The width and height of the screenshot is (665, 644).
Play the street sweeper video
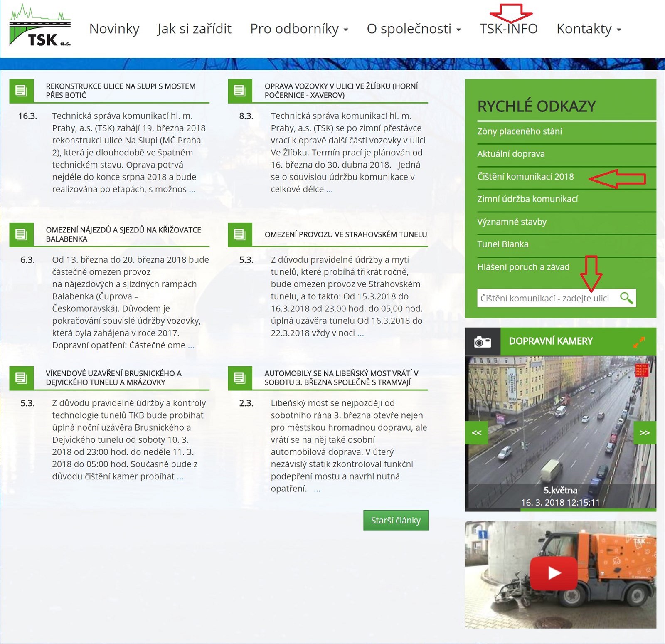pyautogui.click(x=554, y=573)
